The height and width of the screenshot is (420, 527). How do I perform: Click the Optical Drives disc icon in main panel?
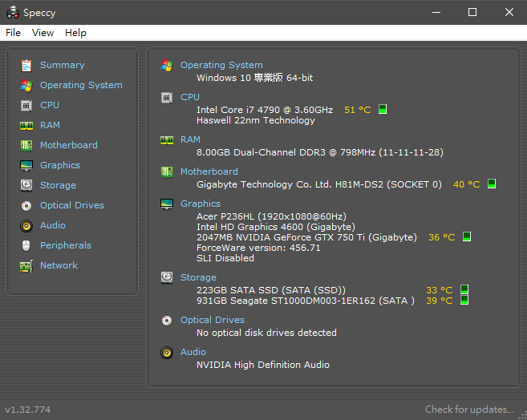point(167,321)
